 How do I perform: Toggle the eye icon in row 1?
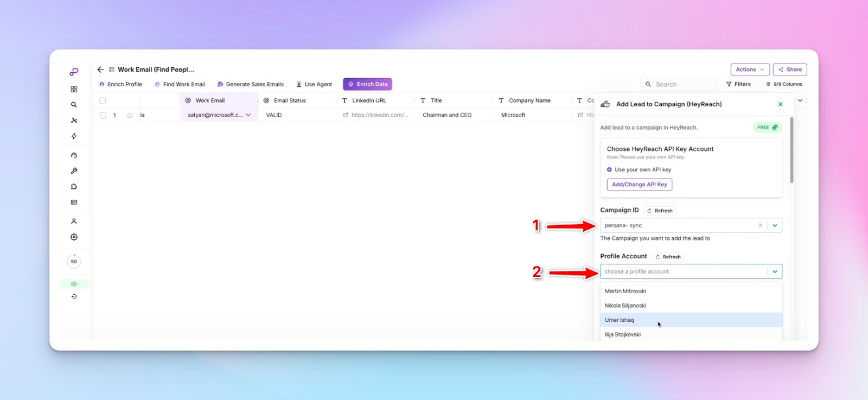pos(130,116)
